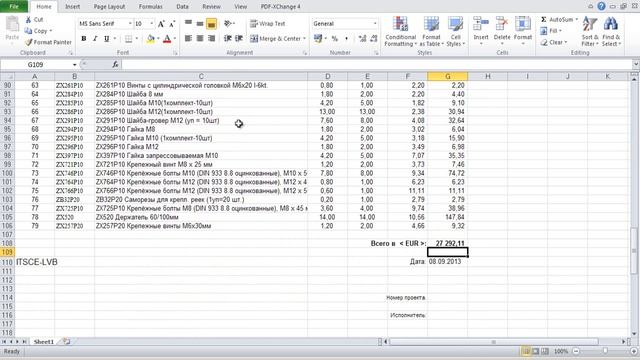Open Format cells menu
This screenshot has height=360, width=640.
click(x=522, y=31)
